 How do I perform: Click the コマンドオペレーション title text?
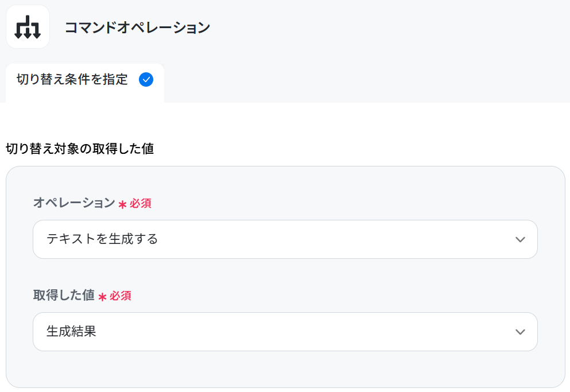pos(137,28)
